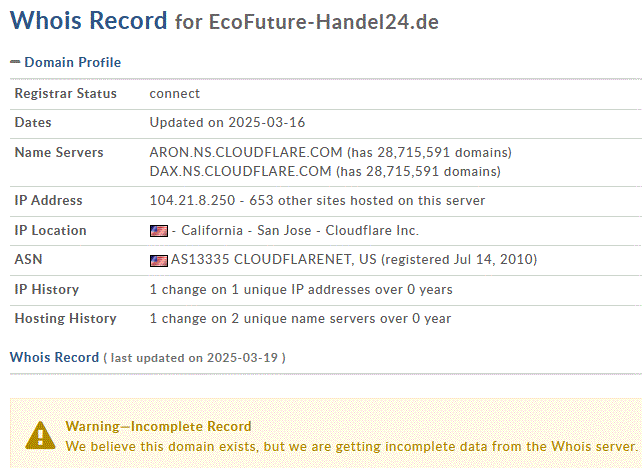Click the minus icon beside Domain Profile
The width and height of the screenshot is (643, 469).
point(15,62)
